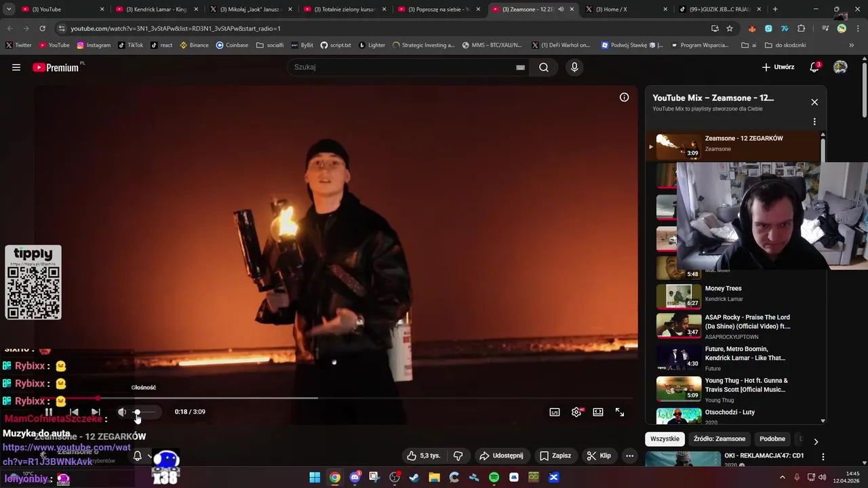Skip to the previous video in player
Image resolution: width=868 pixels, height=488 pixels.
[74, 412]
